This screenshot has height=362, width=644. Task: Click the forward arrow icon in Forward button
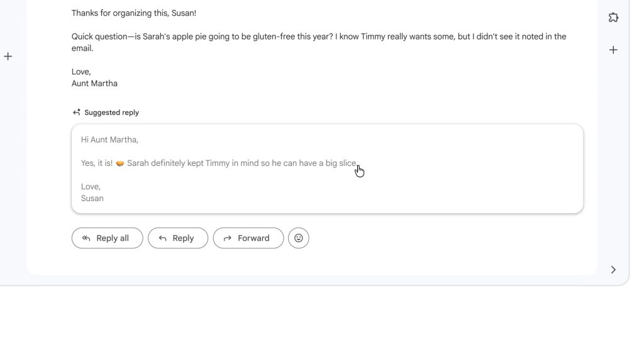point(227,238)
